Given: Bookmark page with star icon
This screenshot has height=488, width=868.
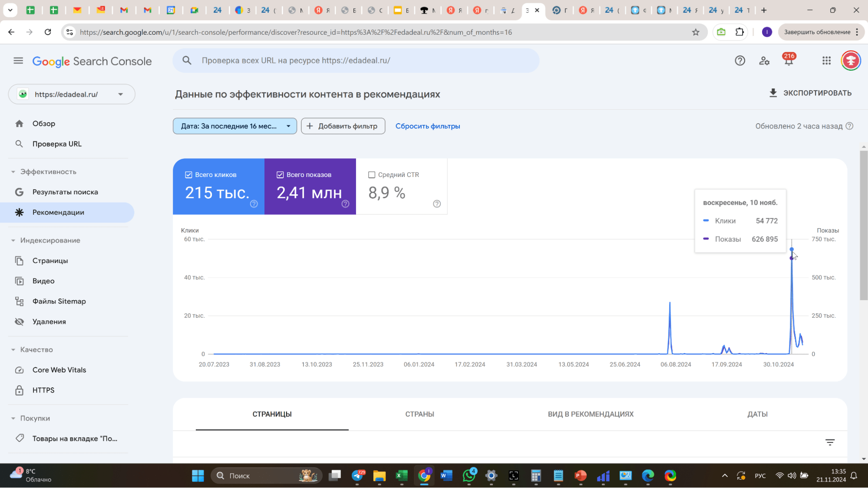Looking at the screenshot, I should (696, 32).
